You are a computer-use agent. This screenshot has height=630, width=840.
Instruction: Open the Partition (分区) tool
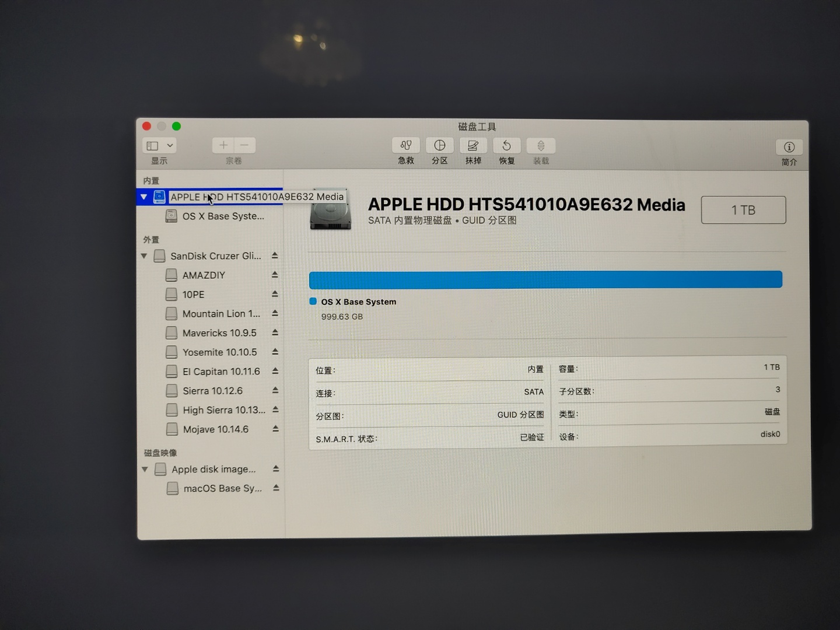click(x=440, y=145)
